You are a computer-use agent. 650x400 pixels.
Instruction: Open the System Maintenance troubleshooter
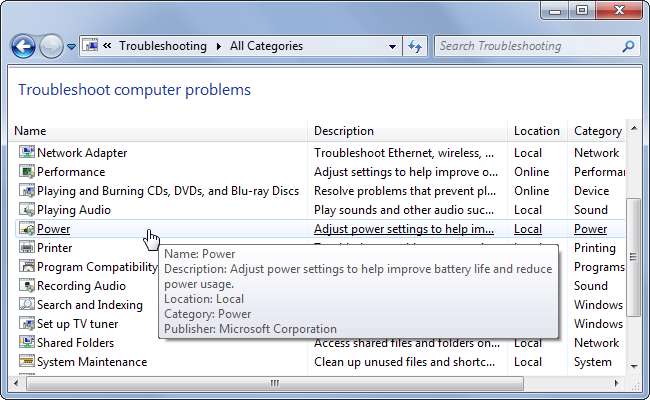click(x=92, y=362)
